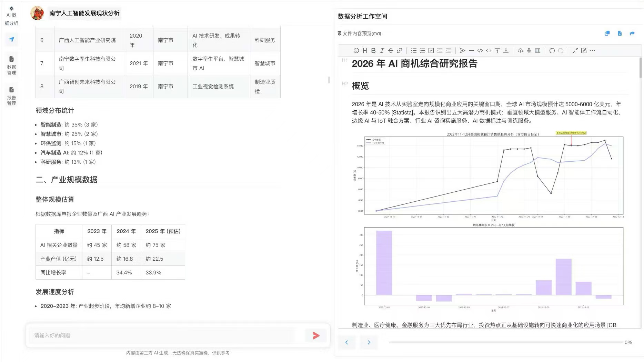Go to next preview page
This screenshot has width=644, height=362.
369,342
